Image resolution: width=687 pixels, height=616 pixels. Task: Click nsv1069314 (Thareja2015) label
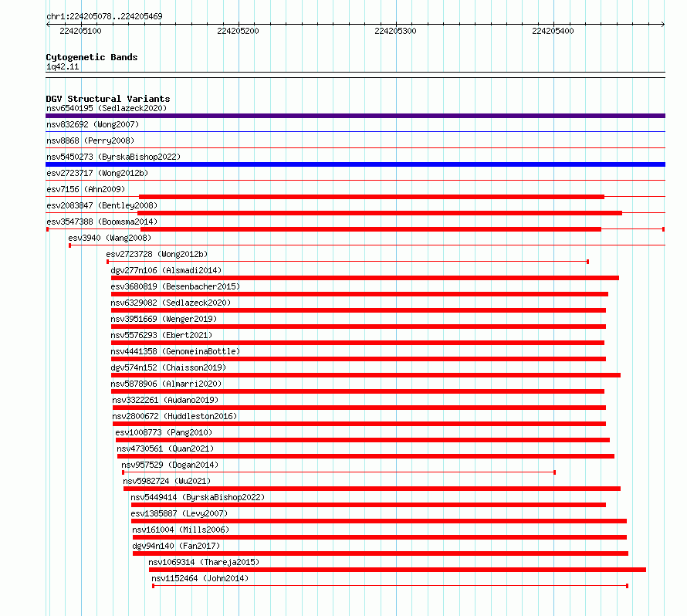tap(204, 562)
